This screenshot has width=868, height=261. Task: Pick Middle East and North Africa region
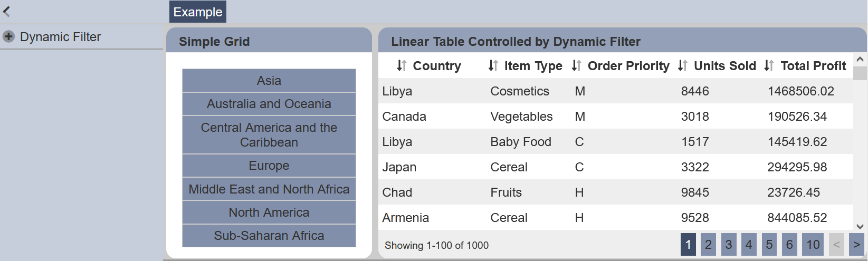coord(269,189)
